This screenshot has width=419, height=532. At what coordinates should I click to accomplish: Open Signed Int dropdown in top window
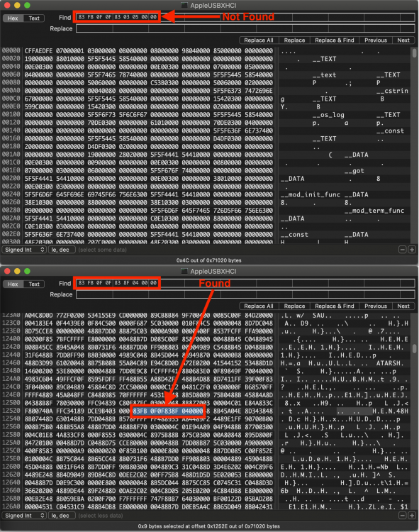coord(24,250)
